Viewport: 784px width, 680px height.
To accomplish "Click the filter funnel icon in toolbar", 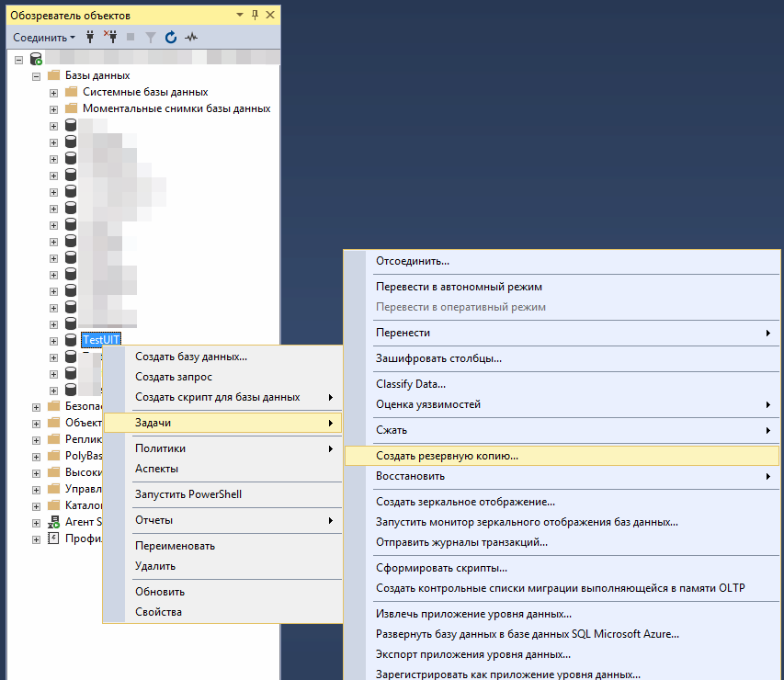I will click(151, 38).
